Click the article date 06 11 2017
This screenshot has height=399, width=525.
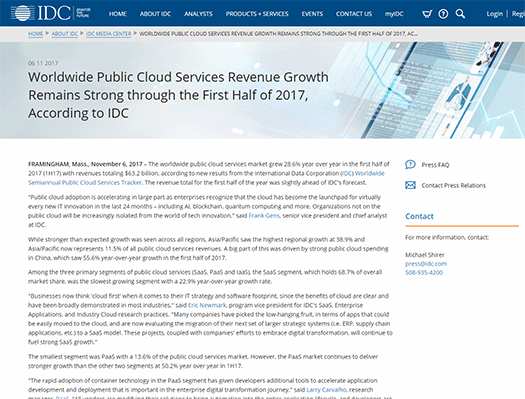(x=43, y=63)
